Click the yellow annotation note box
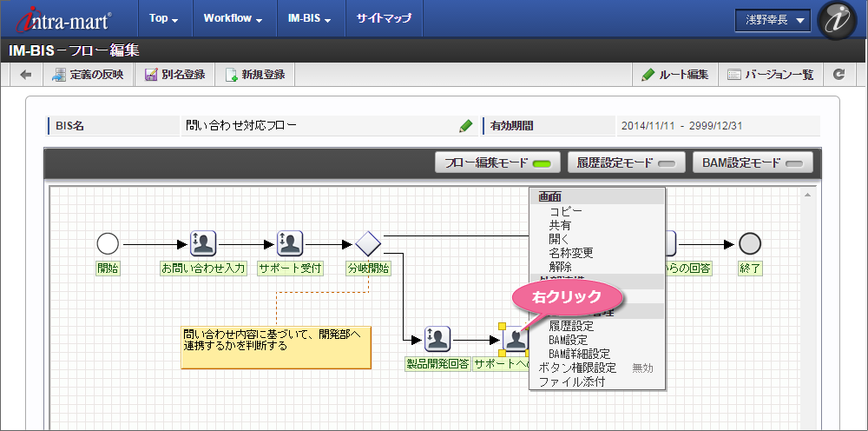Image resolution: width=868 pixels, height=431 pixels. coord(276,348)
